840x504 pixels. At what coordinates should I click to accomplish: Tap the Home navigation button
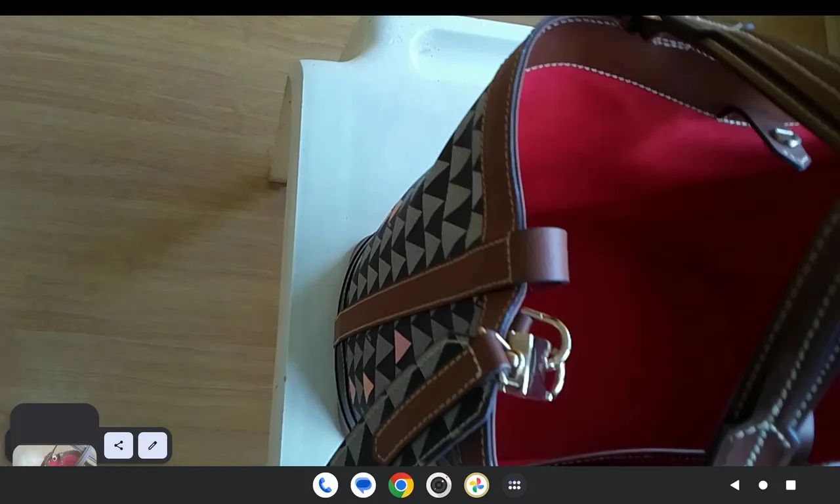click(x=763, y=485)
